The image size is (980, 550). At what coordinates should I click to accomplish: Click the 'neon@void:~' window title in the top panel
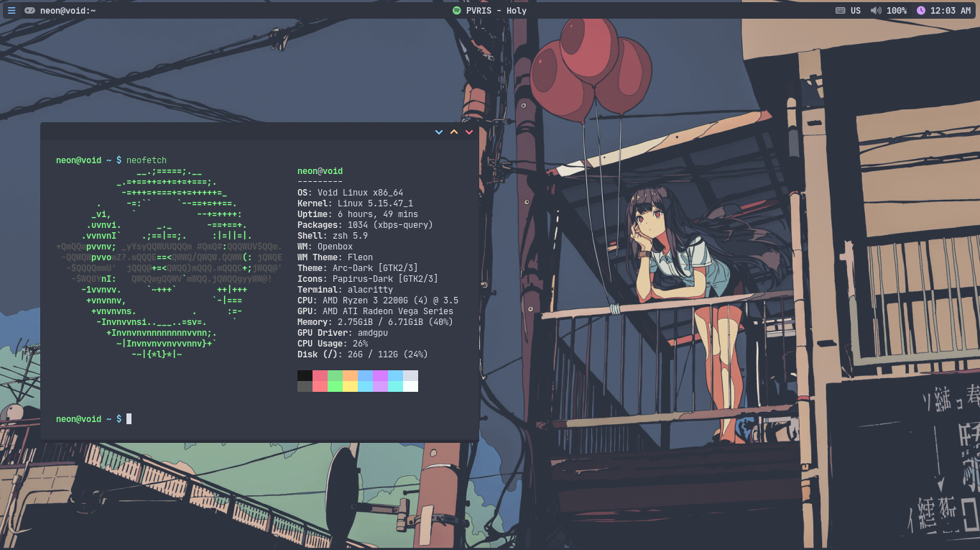(68, 11)
